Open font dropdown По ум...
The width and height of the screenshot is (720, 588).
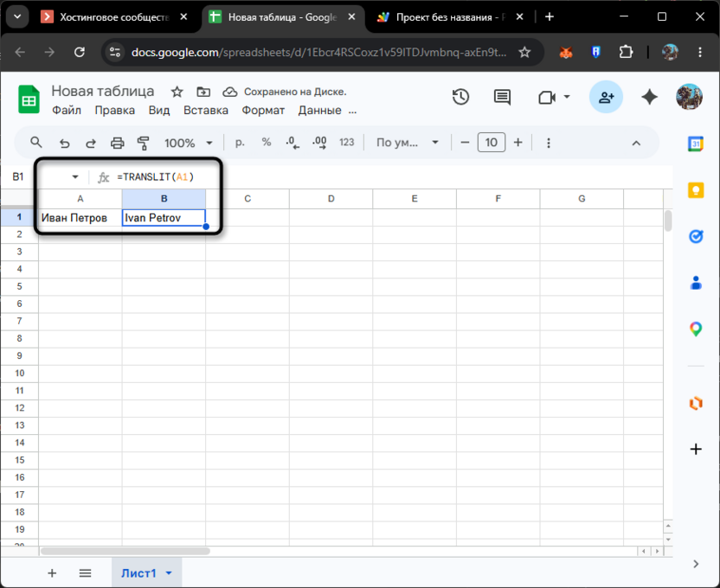click(408, 143)
